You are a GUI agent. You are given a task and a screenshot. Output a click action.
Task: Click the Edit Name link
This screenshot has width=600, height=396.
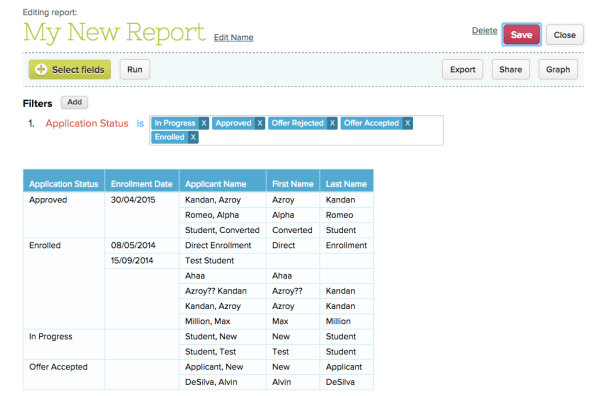tap(233, 37)
